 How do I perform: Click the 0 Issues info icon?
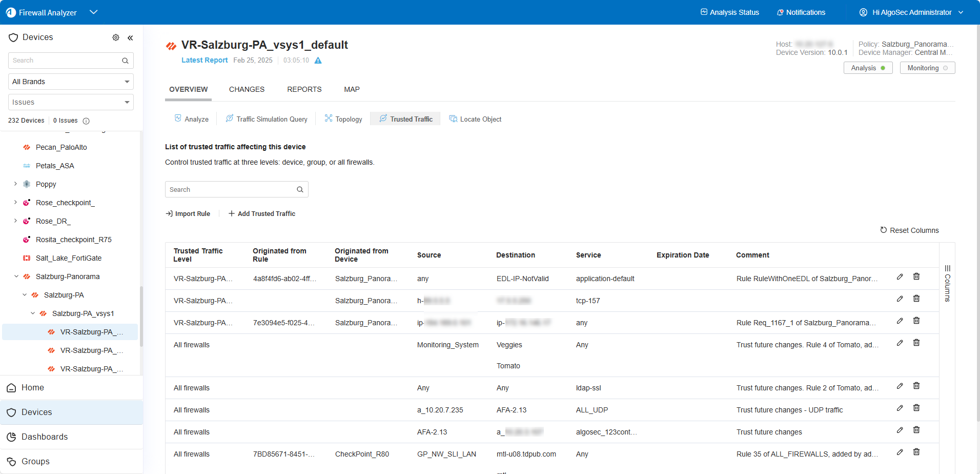[86, 121]
